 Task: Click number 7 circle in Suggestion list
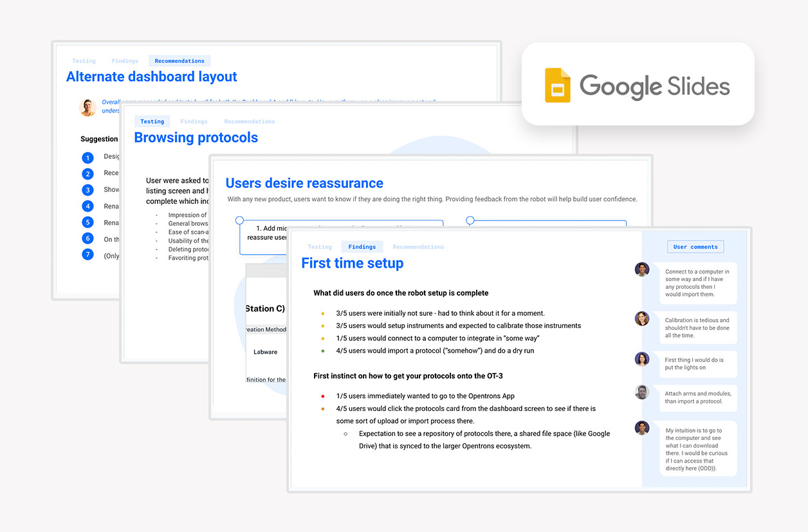pos(88,255)
